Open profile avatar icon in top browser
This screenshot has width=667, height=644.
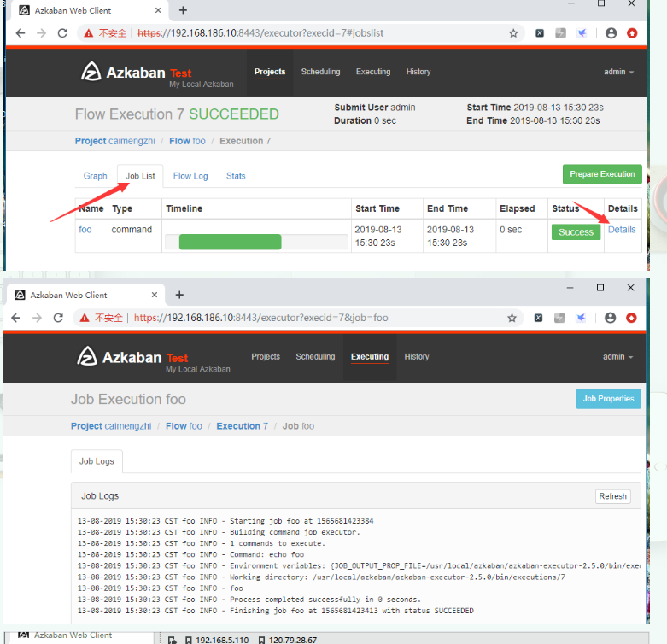[611, 33]
